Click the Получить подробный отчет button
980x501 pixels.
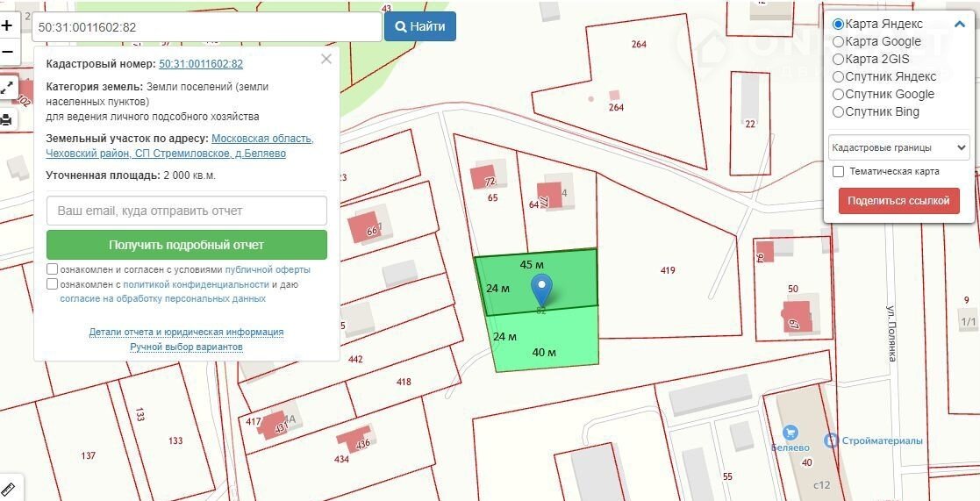tap(186, 245)
